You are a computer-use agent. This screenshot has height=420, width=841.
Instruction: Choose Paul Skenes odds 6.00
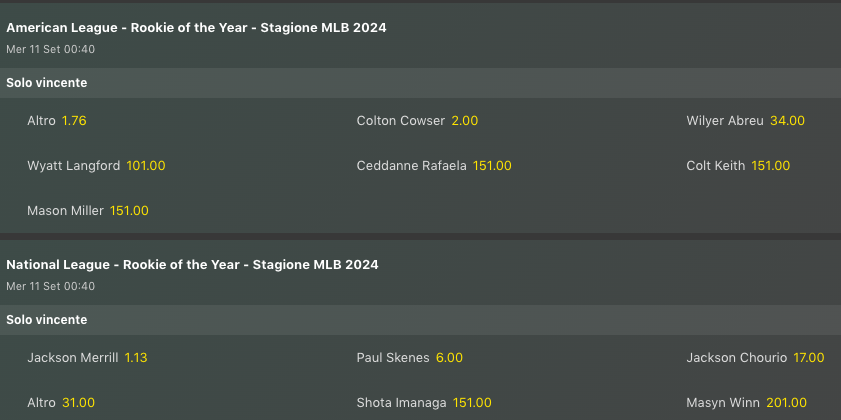click(x=409, y=358)
